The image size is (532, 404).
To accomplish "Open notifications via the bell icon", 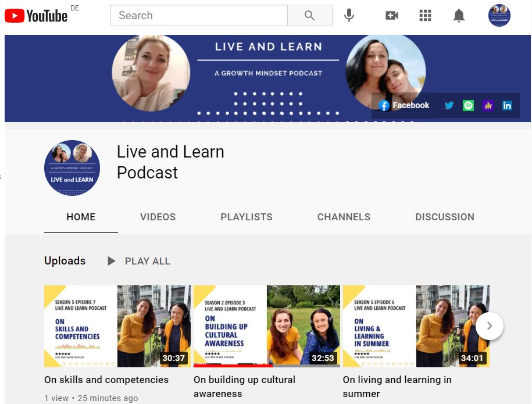I will (459, 16).
